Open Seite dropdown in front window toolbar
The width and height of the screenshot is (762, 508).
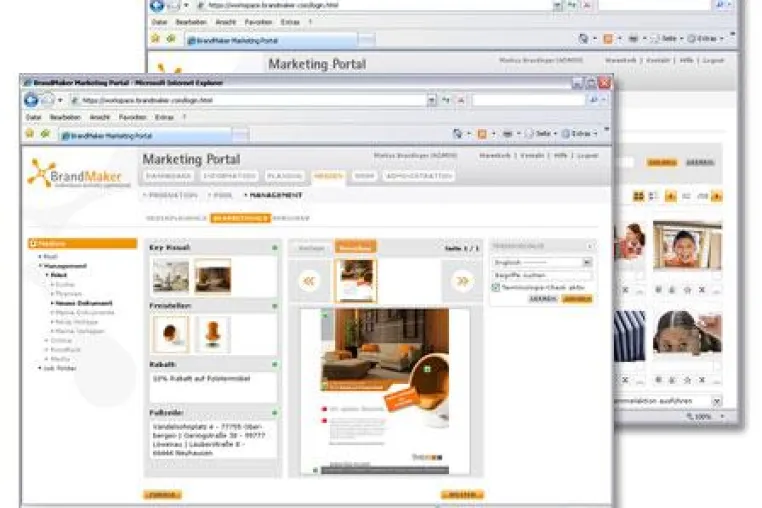[x=555, y=134]
